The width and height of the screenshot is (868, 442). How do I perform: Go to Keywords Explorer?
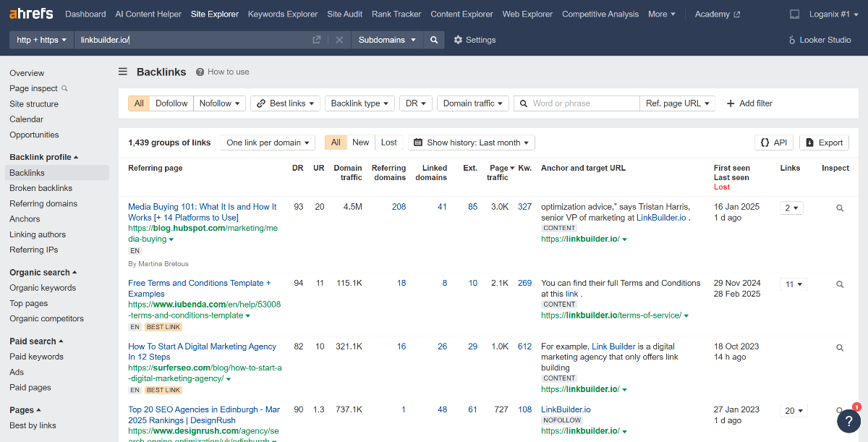coord(283,14)
